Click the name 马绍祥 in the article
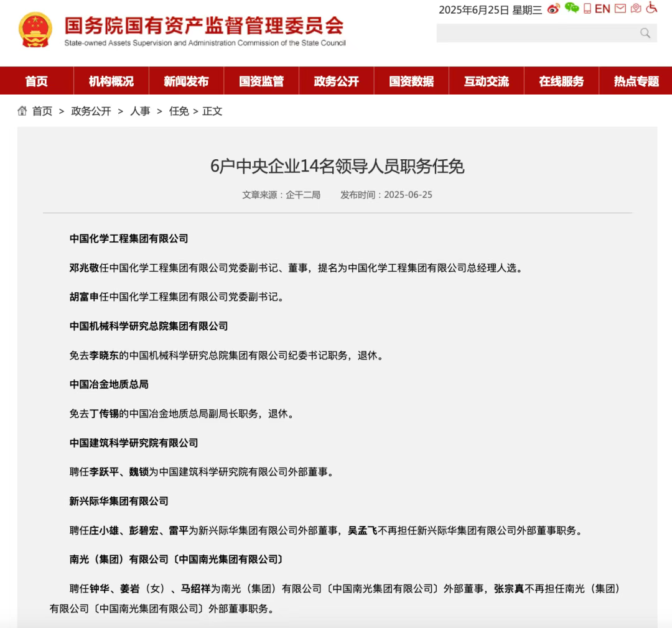672x628 pixels. [x=195, y=589]
